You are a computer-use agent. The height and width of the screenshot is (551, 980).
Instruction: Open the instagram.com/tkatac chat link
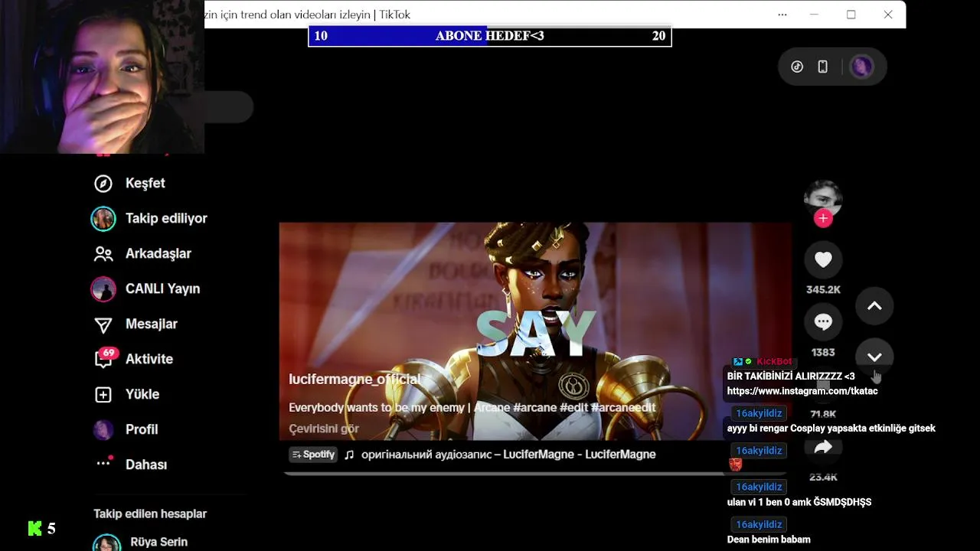[x=802, y=391]
